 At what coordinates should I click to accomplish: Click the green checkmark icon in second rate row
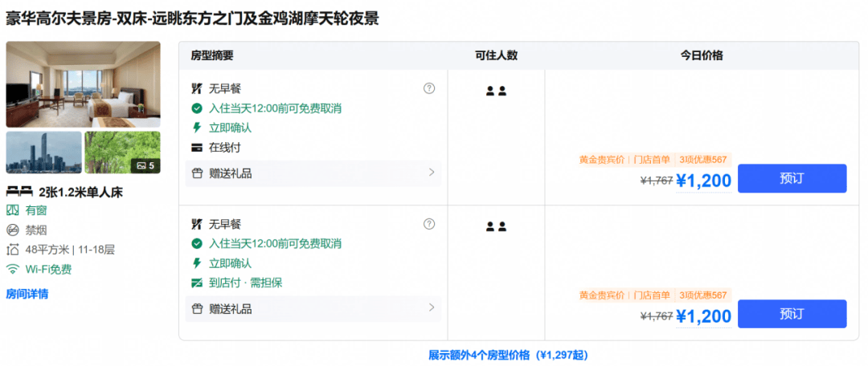coord(197,244)
